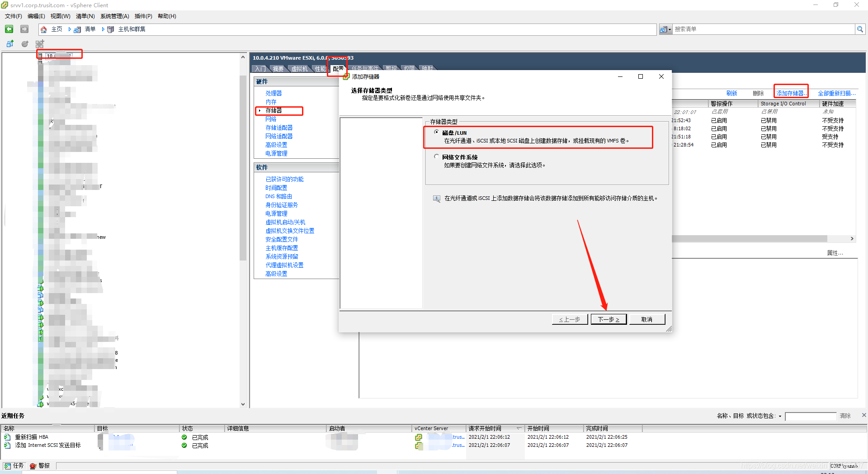Select 存储器 in the hardware list

(274, 110)
